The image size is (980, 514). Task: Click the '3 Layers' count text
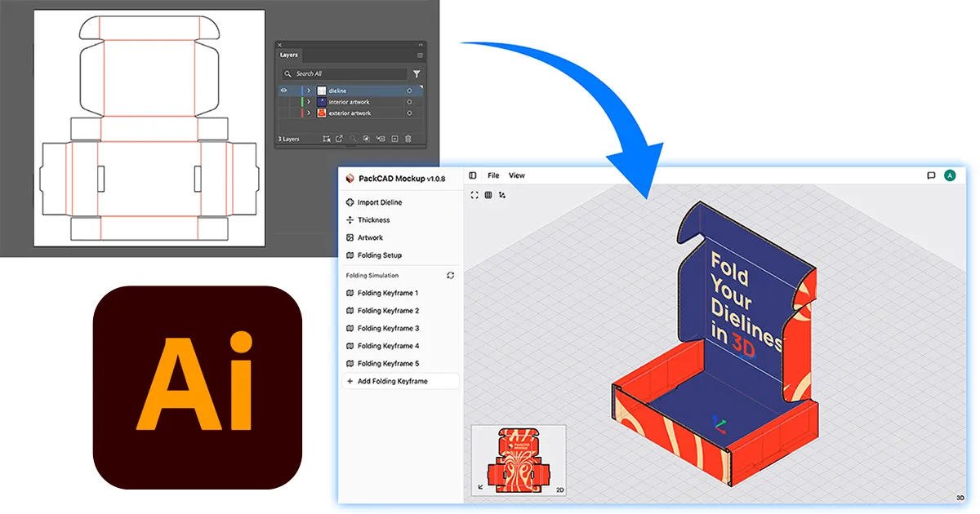point(289,139)
